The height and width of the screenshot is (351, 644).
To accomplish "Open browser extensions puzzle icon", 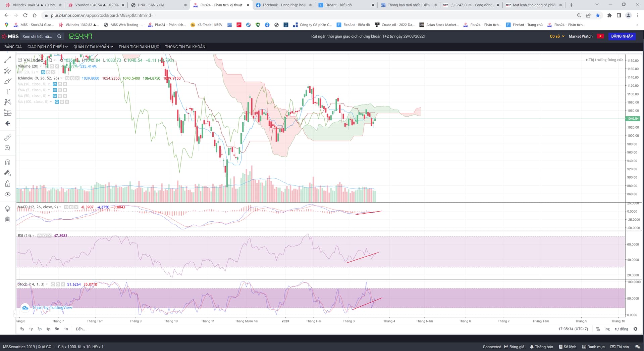I will coord(609,15).
